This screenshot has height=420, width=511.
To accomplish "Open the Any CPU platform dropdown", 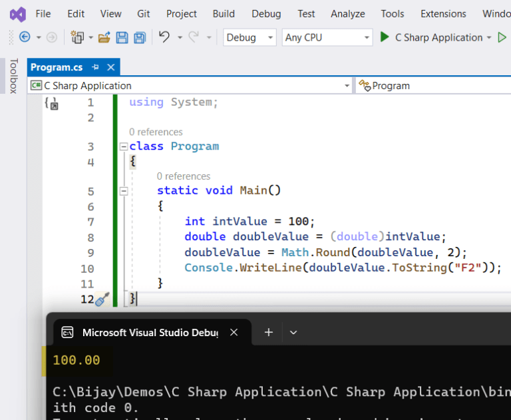I will point(327,37).
